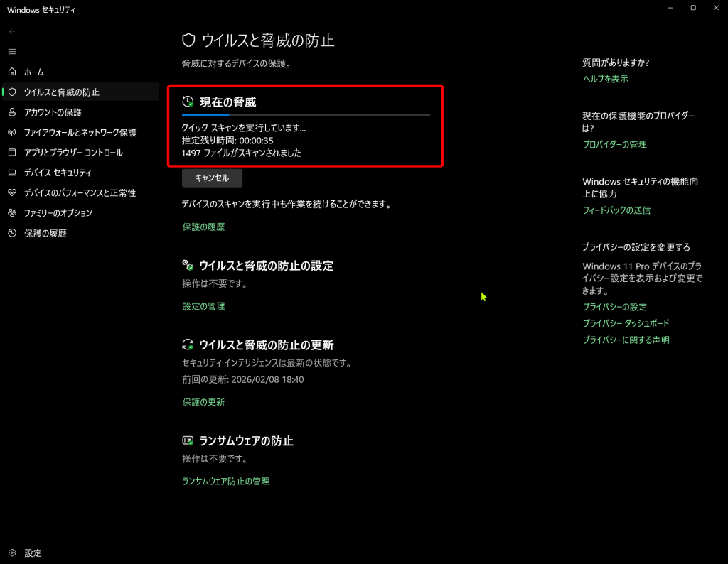Open Protection history clock icon in sidebar
The width and height of the screenshot is (728, 564).
pos(11,233)
